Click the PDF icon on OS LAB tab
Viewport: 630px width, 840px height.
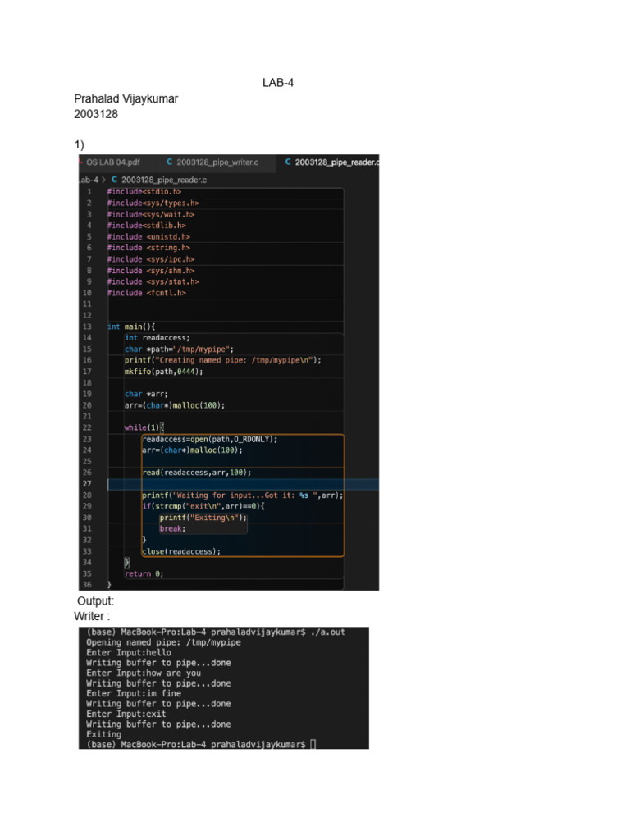click(x=81, y=162)
